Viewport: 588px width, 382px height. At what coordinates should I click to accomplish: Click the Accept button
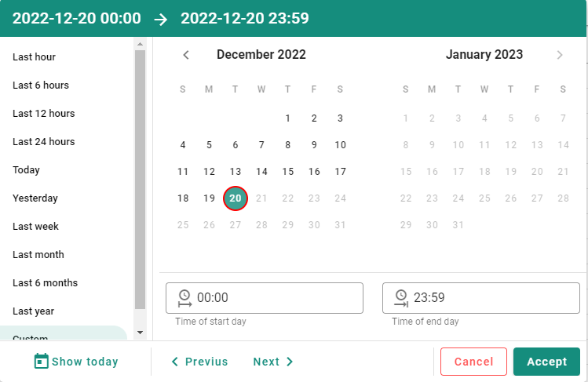click(x=546, y=362)
